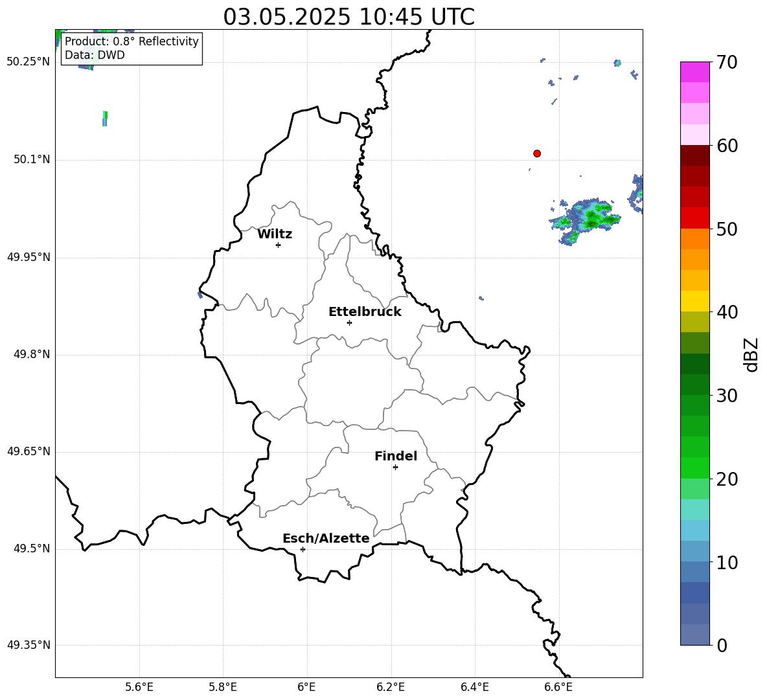
Task: Click the 49.35°N latitude label
Action: 29,645
